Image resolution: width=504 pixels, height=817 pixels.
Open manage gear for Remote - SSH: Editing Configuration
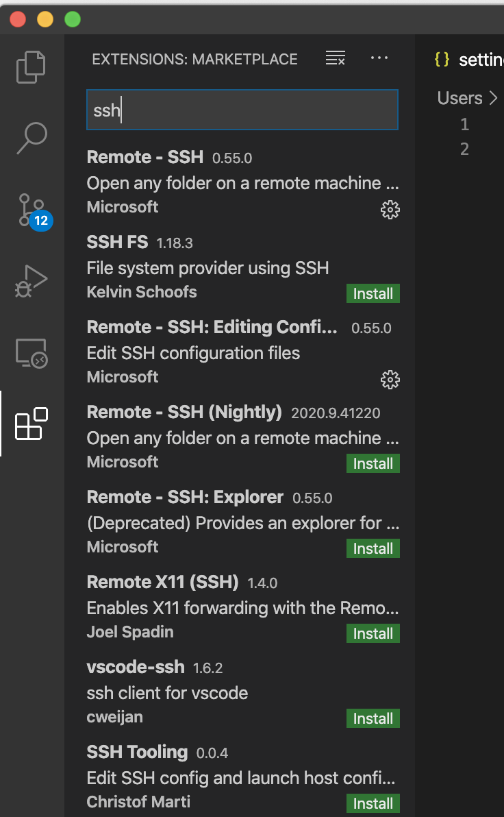point(390,379)
